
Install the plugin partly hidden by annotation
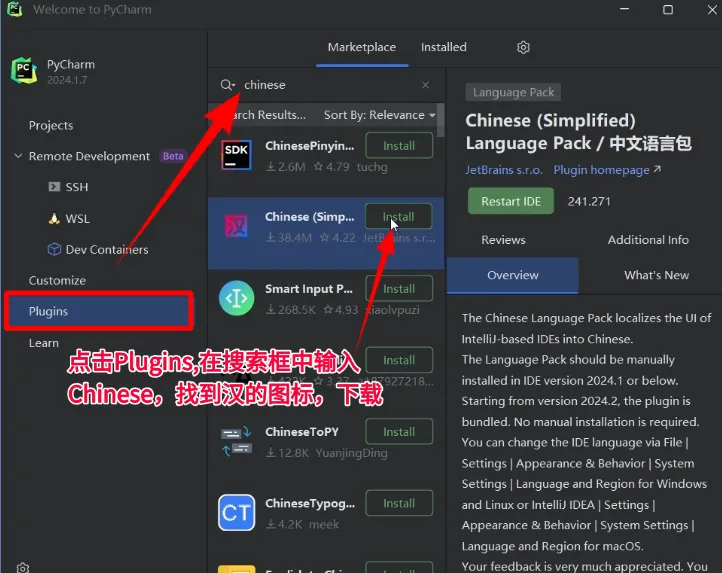[x=399, y=360]
